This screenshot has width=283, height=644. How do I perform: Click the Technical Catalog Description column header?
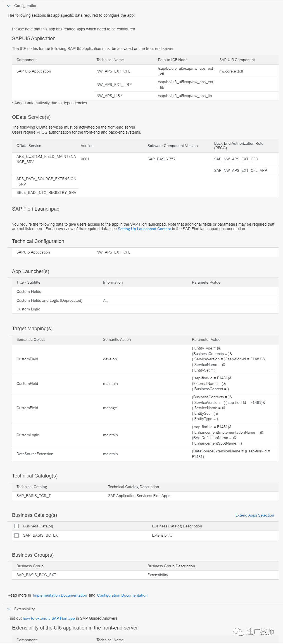coord(134,487)
